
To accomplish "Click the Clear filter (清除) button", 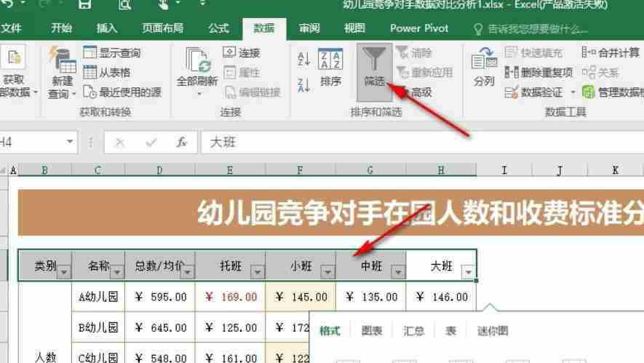I will click(414, 53).
